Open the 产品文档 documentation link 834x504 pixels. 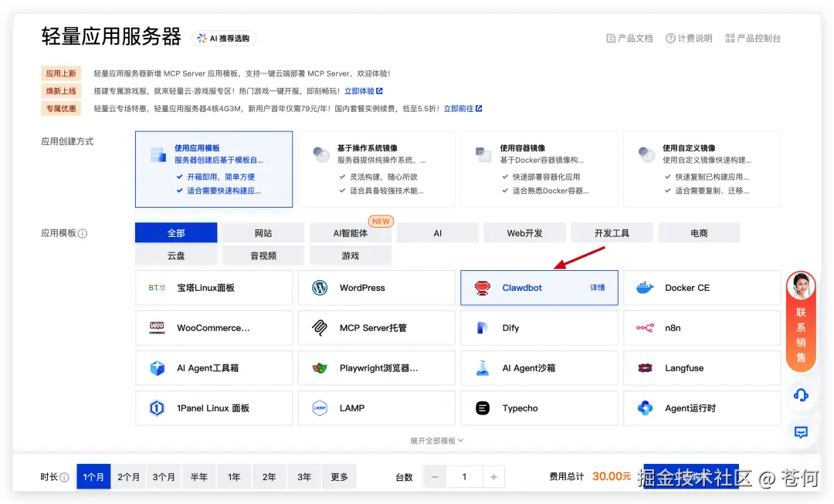click(629, 38)
